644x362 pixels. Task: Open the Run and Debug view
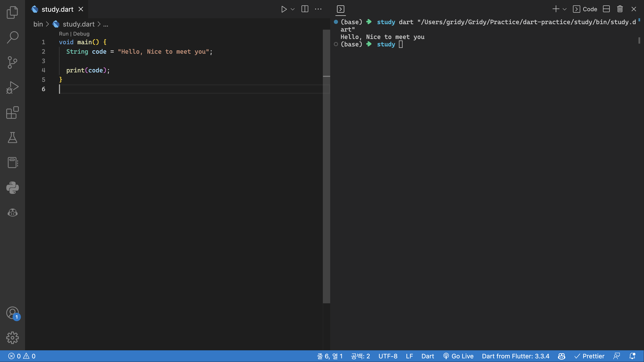[x=12, y=87]
